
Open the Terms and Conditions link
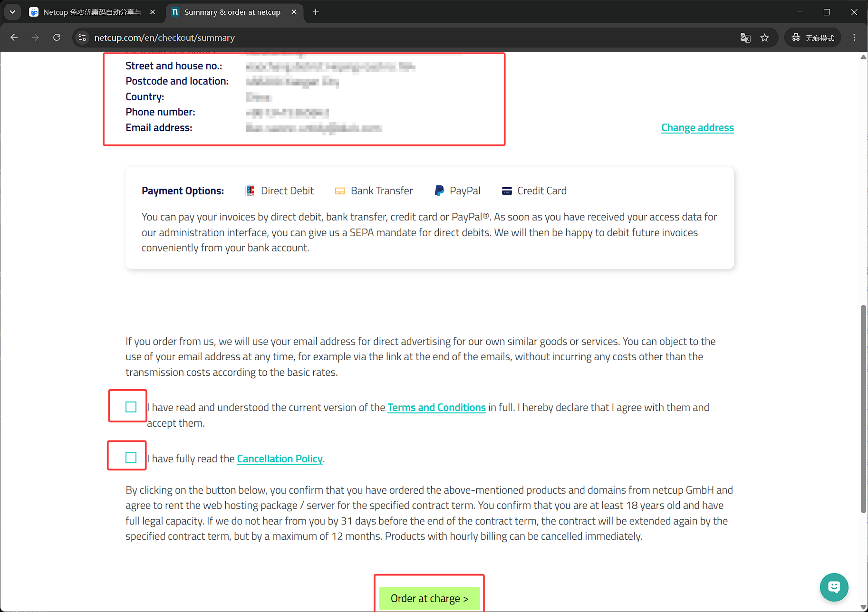436,408
